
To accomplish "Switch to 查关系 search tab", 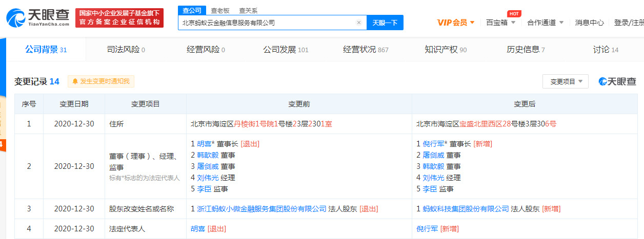I will click(x=248, y=10).
